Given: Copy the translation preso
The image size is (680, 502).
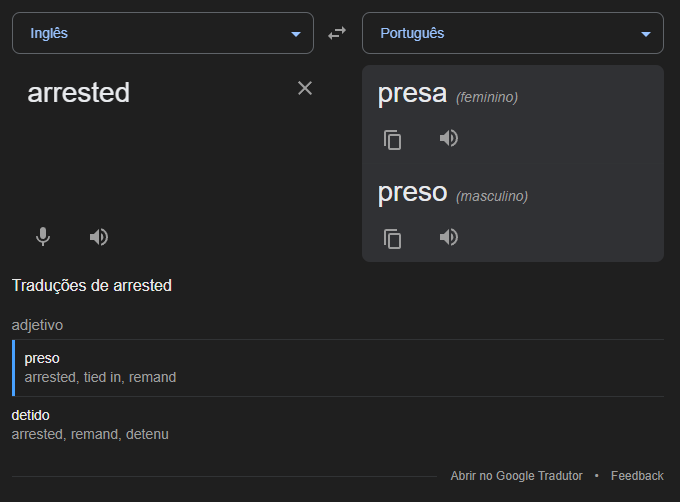Looking at the screenshot, I should click(392, 238).
